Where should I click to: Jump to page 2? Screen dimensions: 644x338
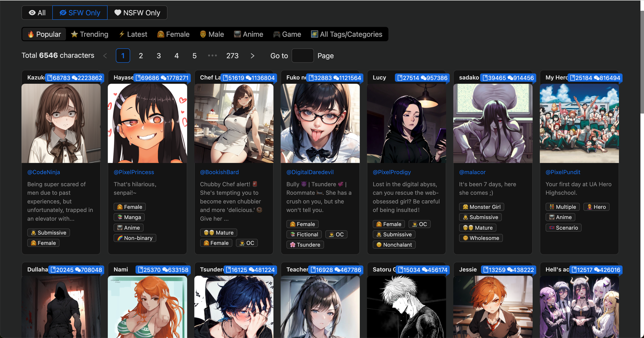141,56
